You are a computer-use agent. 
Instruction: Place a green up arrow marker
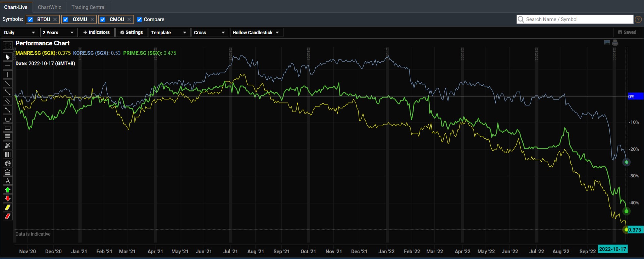point(8,190)
